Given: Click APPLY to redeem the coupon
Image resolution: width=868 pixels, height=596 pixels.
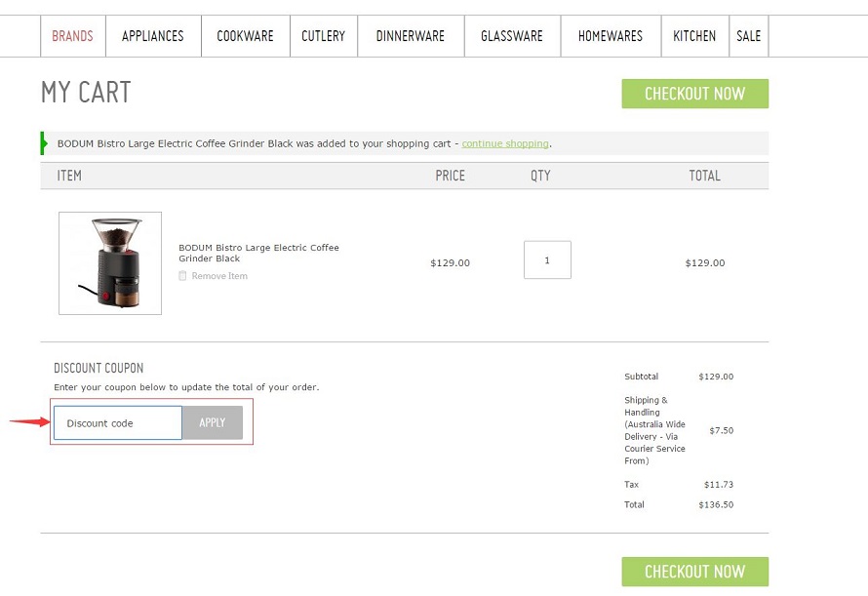Looking at the screenshot, I should 212,422.
